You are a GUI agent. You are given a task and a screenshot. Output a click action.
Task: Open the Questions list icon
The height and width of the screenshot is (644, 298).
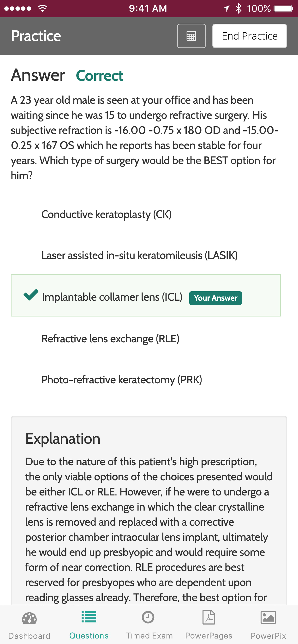click(89, 617)
